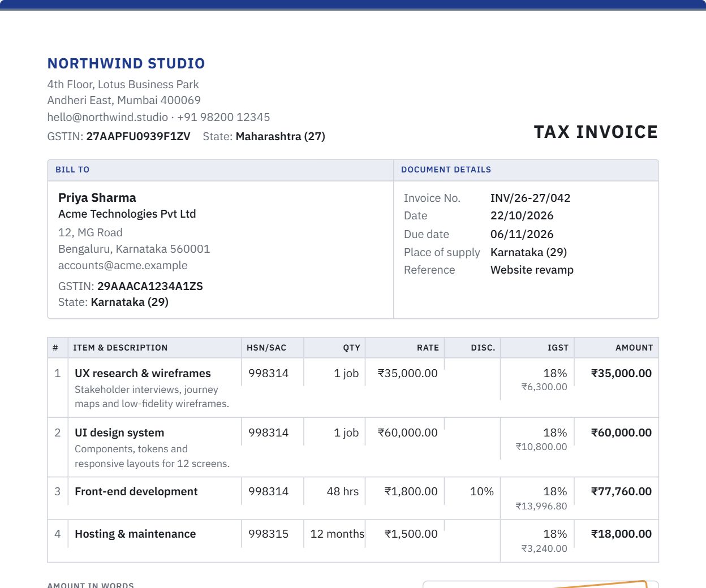The width and height of the screenshot is (706, 588).
Task: Click the quantity '48 hrs'
Action: pos(343,491)
